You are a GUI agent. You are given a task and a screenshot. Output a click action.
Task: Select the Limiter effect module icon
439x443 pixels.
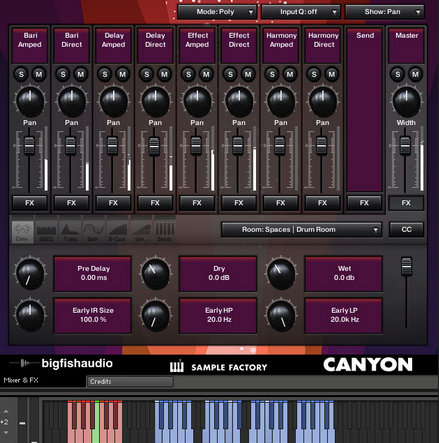pos(141,232)
